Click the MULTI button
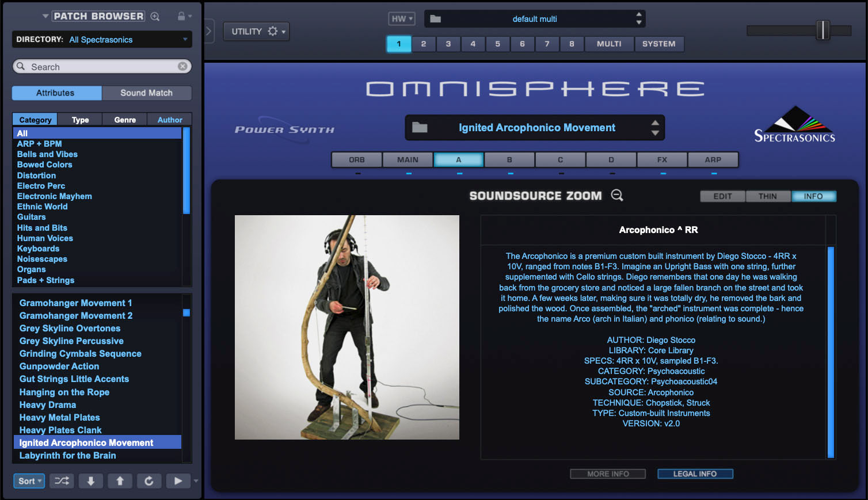This screenshot has width=868, height=500. pos(609,44)
